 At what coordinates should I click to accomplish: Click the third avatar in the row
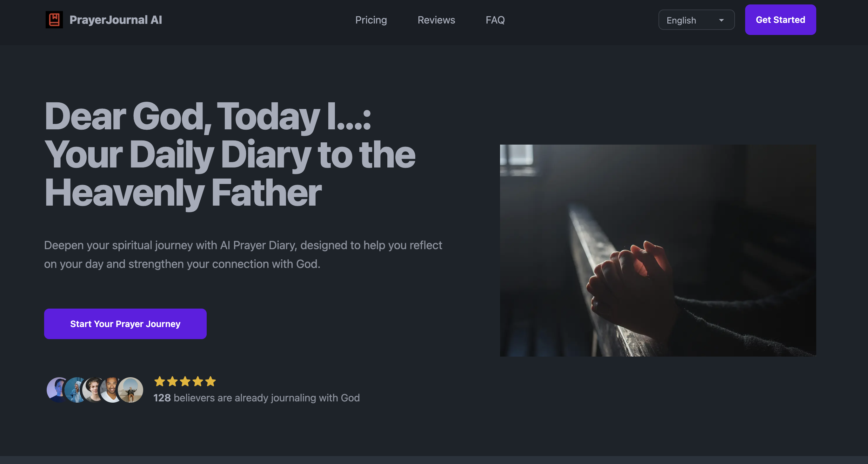tap(92, 390)
